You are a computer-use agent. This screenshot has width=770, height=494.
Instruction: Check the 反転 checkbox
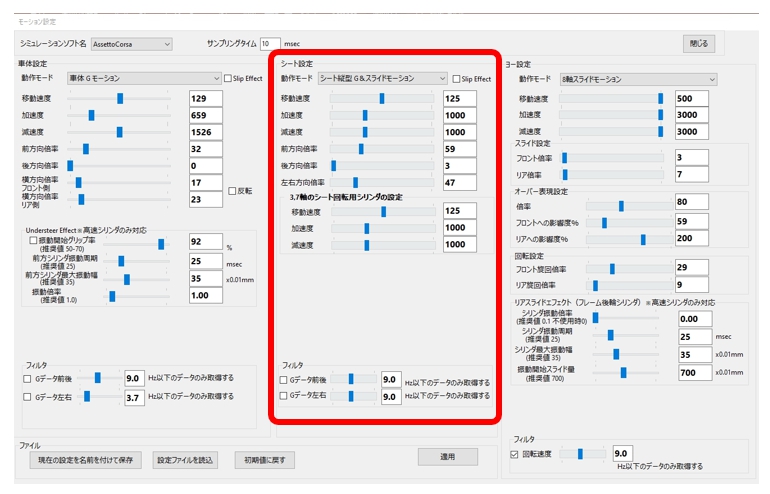(x=232, y=191)
